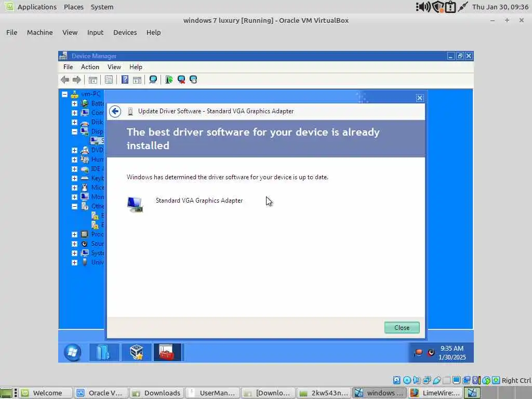The width and height of the screenshot is (532, 399).
Task: Toggle the Show/Hide Console Tree toolbar icon
Action: pyautogui.click(x=92, y=79)
